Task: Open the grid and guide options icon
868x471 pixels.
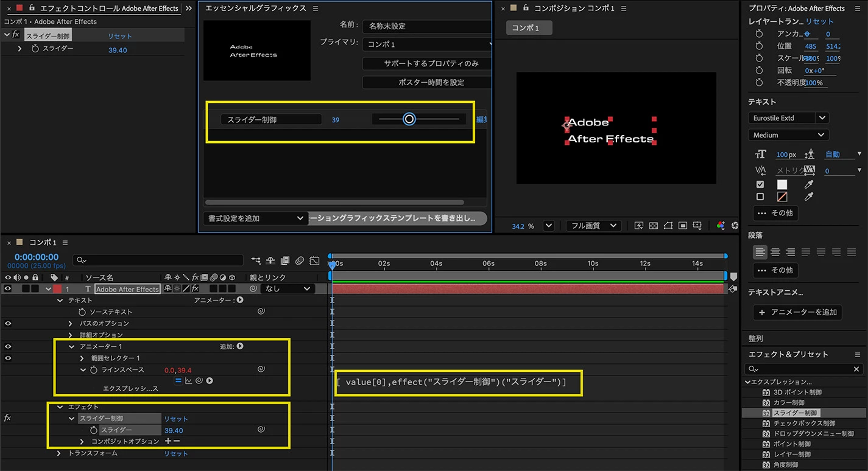Action: tap(698, 225)
